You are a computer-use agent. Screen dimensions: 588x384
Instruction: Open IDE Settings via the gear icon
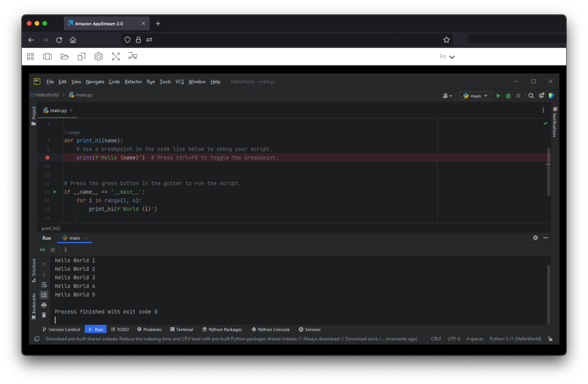click(541, 95)
